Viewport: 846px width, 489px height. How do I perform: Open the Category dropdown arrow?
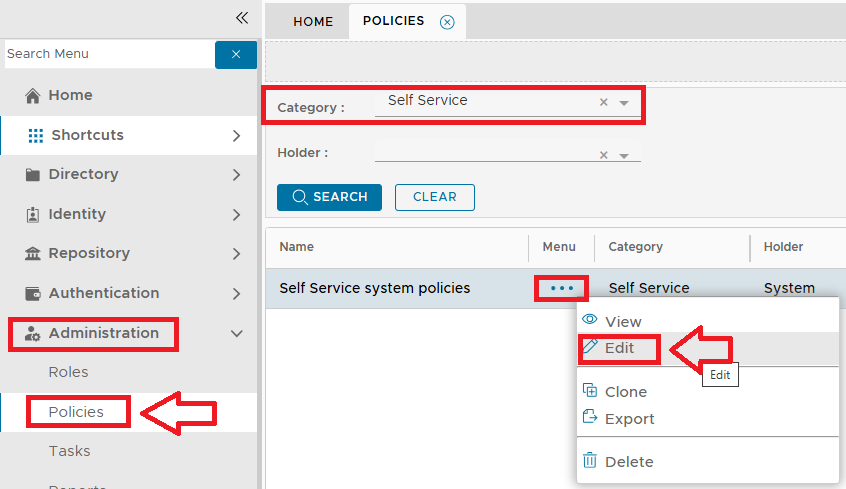point(624,103)
